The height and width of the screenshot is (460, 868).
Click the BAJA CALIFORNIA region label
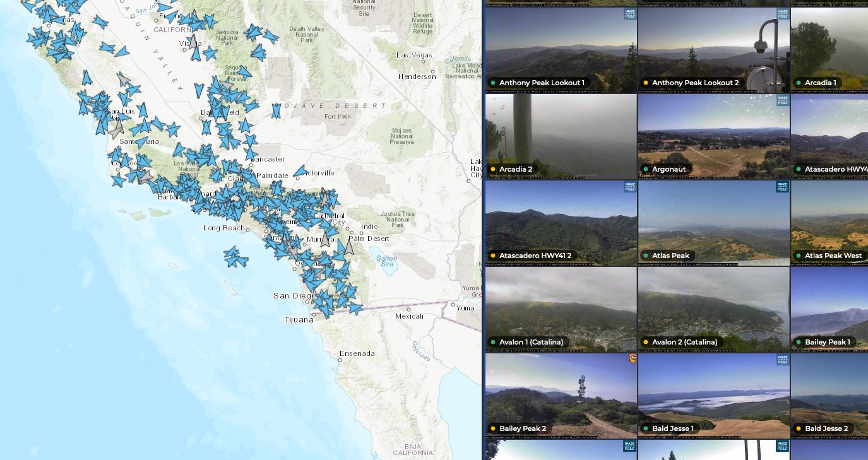[412, 449]
